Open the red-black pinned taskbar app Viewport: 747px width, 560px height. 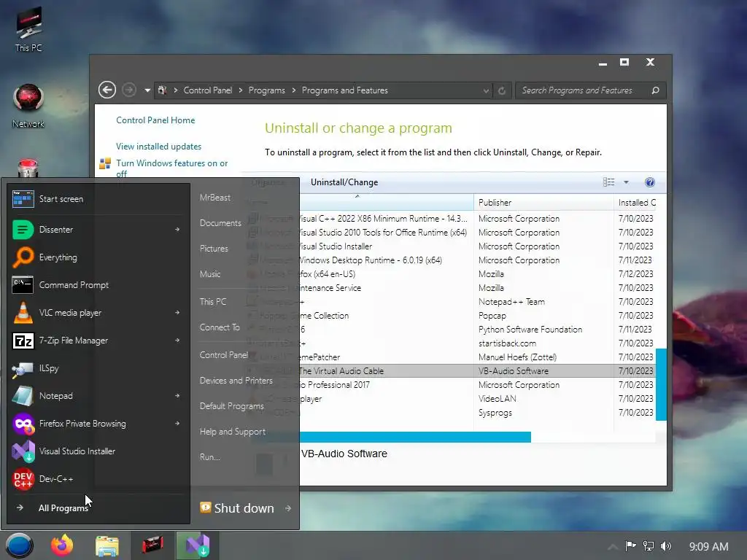click(152, 545)
